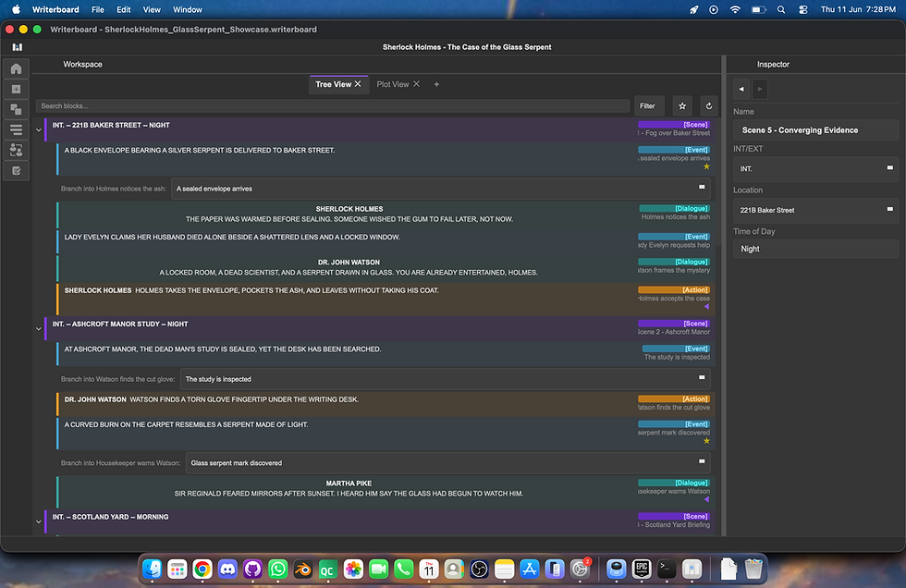Viewport: 906px width, 588px height.
Task: Click the add-block plus sidebar icon
Action: click(x=17, y=89)
